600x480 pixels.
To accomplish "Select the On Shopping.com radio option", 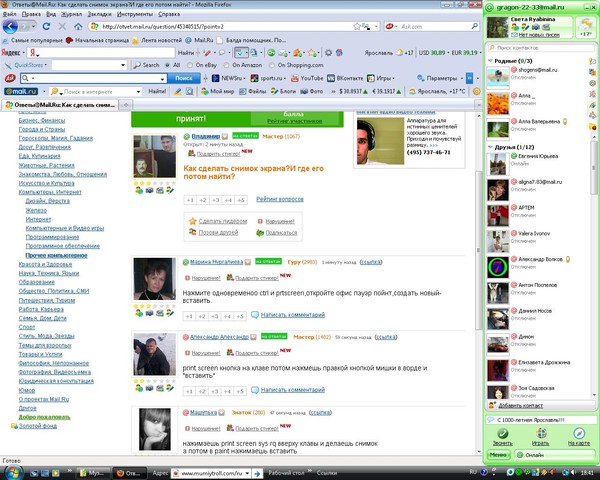I will [x=272, y=65].
